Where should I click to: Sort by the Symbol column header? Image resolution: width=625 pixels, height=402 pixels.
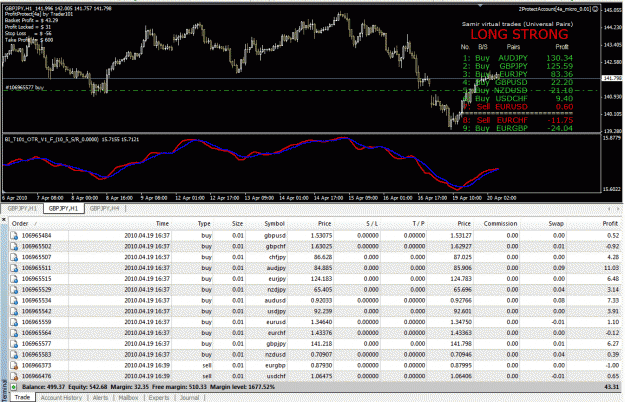274,224
